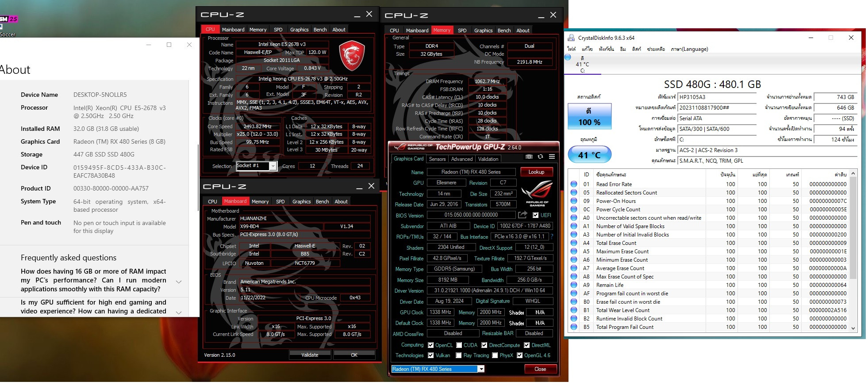Click the 100 % health status button
868x389 pixels.
590,116
